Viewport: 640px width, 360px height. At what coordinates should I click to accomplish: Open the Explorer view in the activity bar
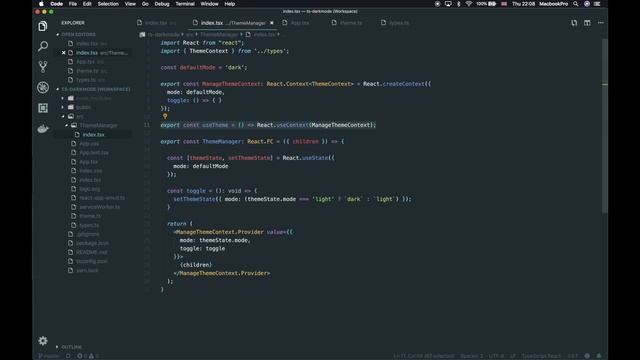click(x=42, y=26)
